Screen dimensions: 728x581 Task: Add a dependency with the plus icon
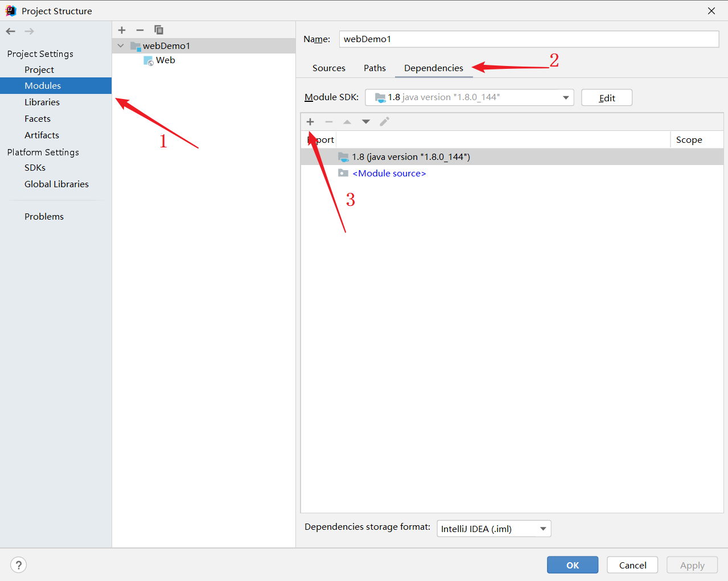point(310,122)
